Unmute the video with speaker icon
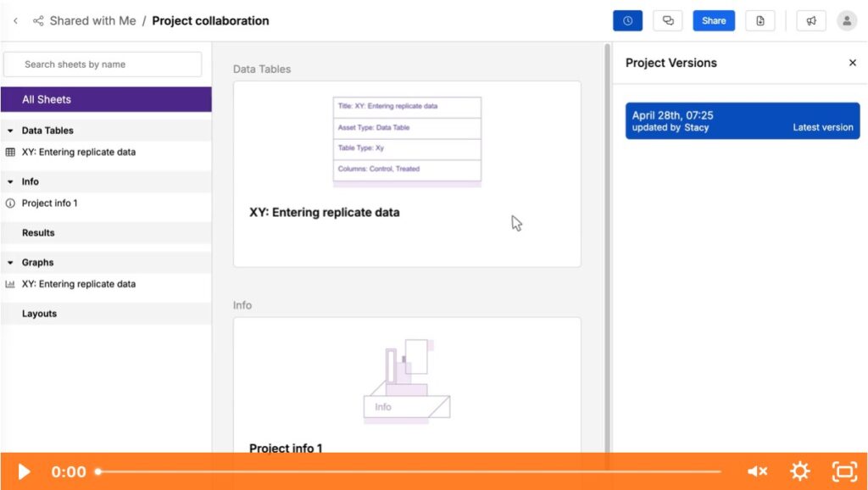Viewport: 868px width, 490px height. coord(757,471)
